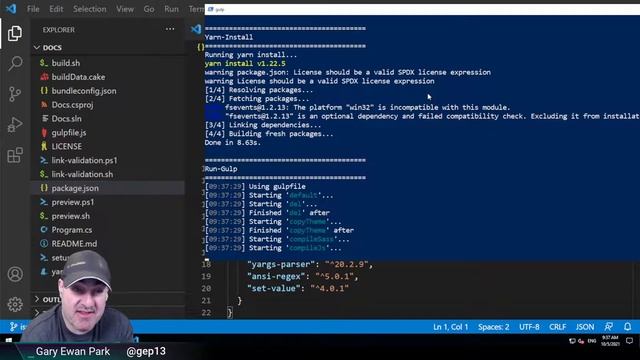Click the notifications bell in status bar
640x360 pixels.
(627, 327)
